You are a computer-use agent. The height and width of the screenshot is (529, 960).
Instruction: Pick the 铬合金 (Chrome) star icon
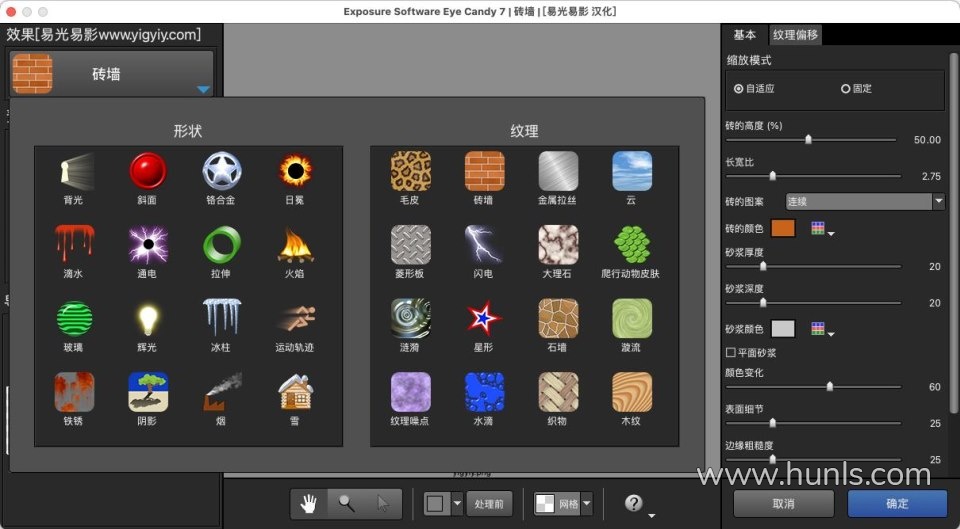222,171
